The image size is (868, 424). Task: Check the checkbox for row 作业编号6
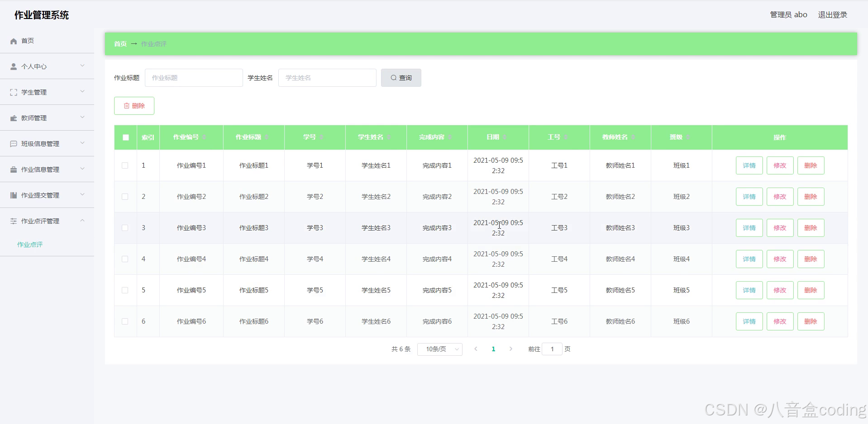125,321
